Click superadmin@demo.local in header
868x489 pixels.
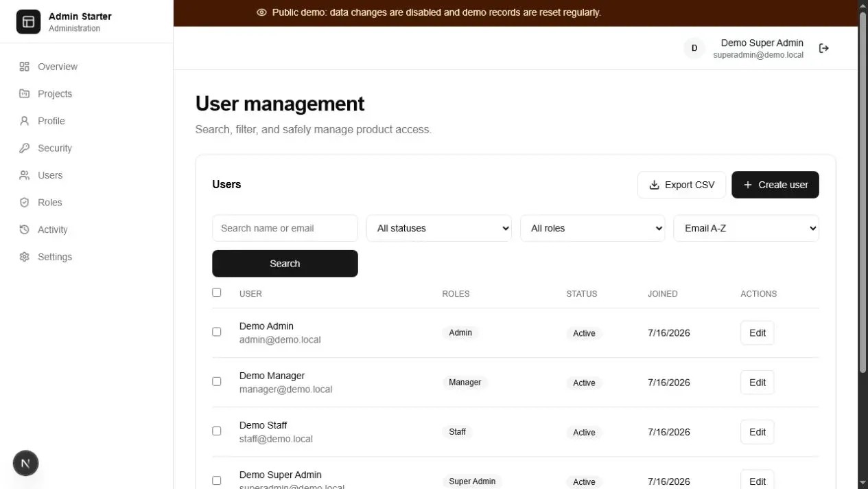(758, 55)
